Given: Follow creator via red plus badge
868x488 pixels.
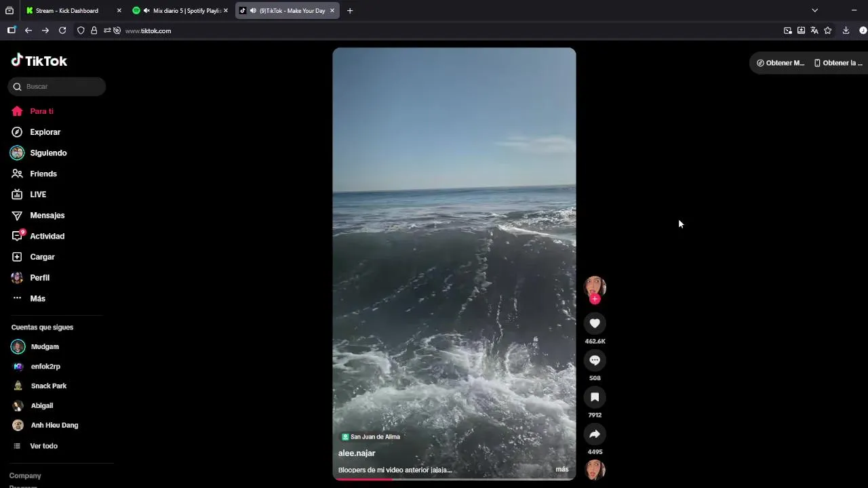Looking at the screenshot, I should [595, 299].
